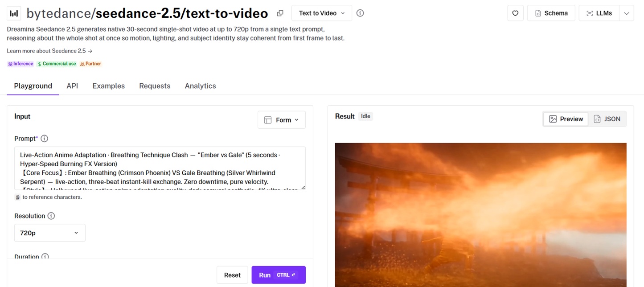This screenshot has height=287, width=644.
Task: Select the JSON result view
Action: pos(607,119)
